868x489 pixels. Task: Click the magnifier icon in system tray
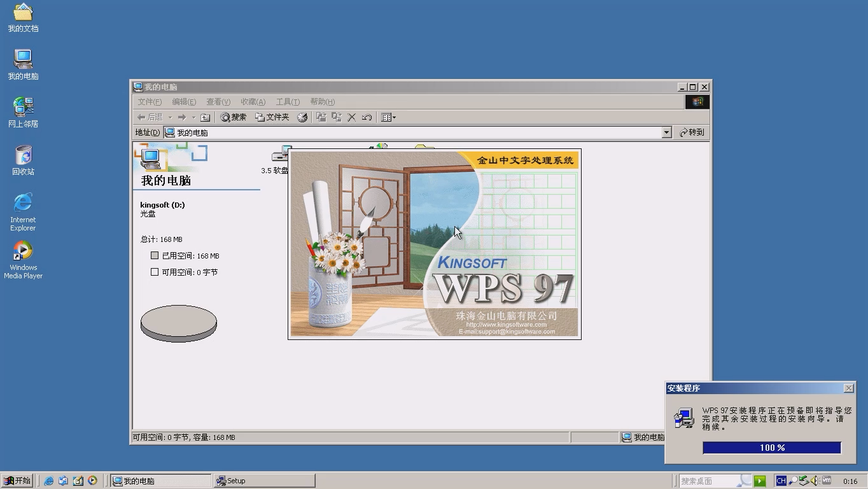[793, 481]
